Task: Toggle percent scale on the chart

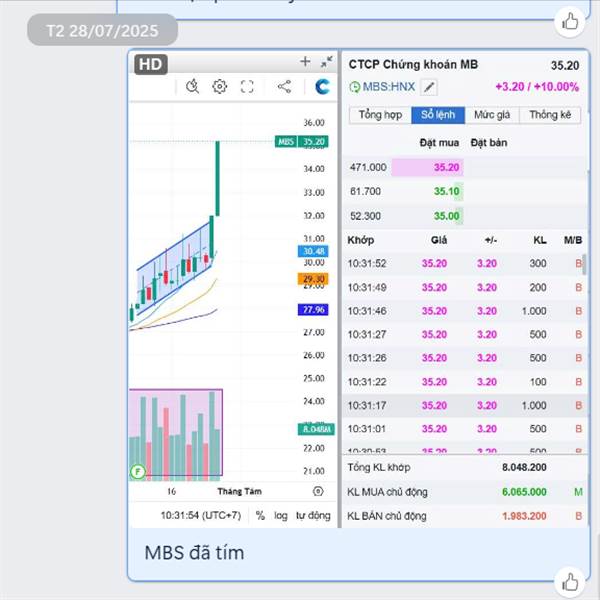Action: click(260, 515)
